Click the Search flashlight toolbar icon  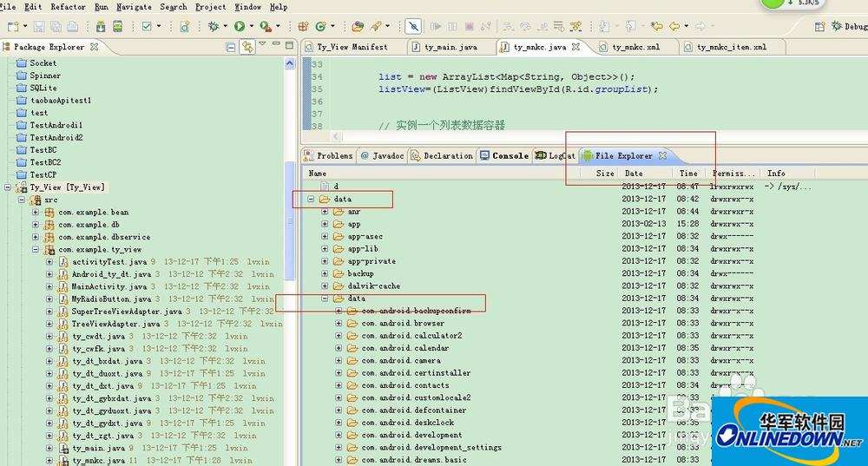click(x=377, y=26)
